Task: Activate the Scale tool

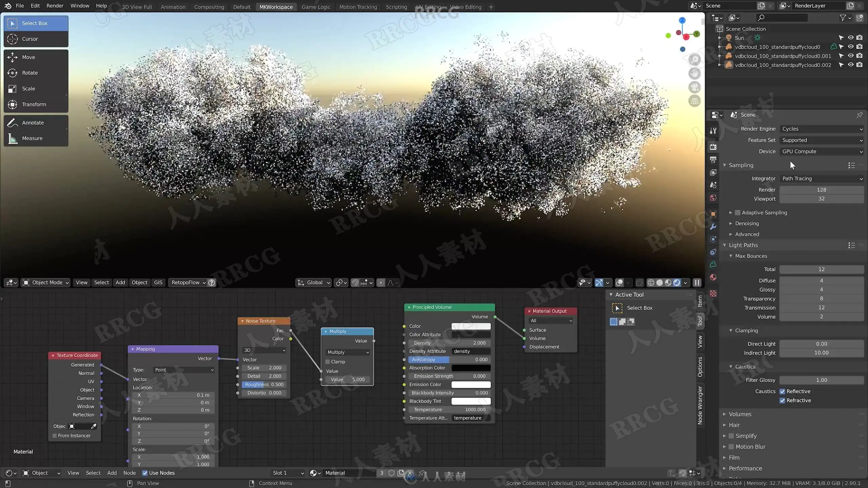Action: point(36,89)
